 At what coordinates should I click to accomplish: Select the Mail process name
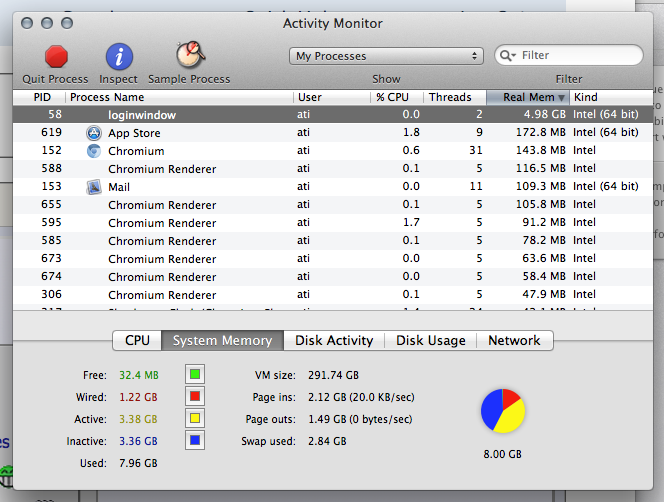pyautogui.click(x=119, y=187)
